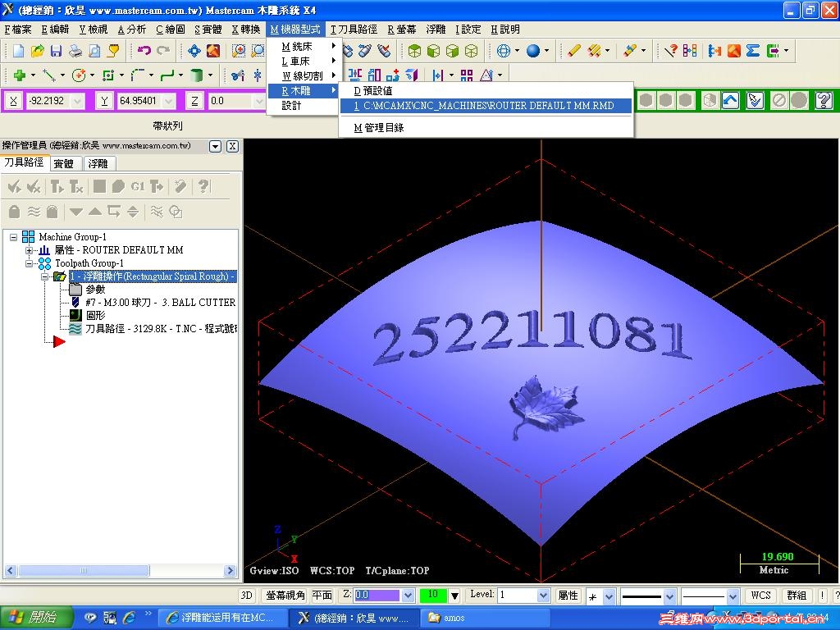840x630 pixels.
Task: Toggle the X coordinate lock button
Action: 13,101
